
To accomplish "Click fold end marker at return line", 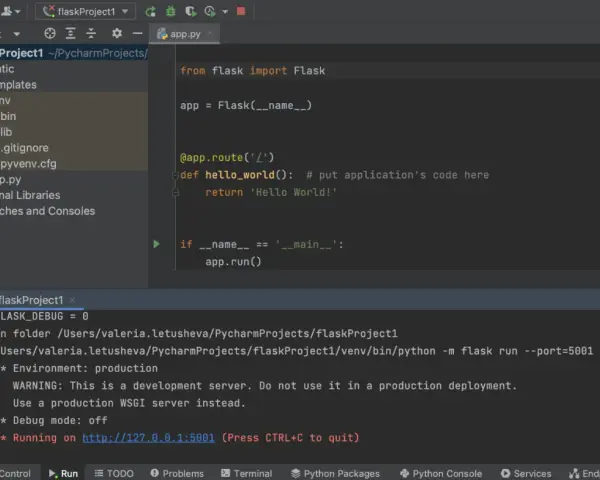I will [176, 193].
